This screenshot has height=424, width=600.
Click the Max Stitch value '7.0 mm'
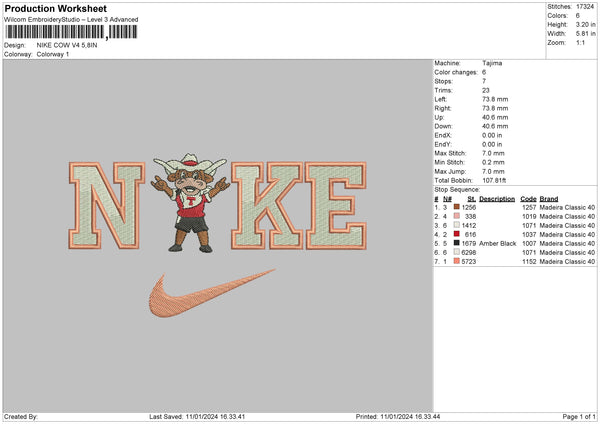pos(493,153)
